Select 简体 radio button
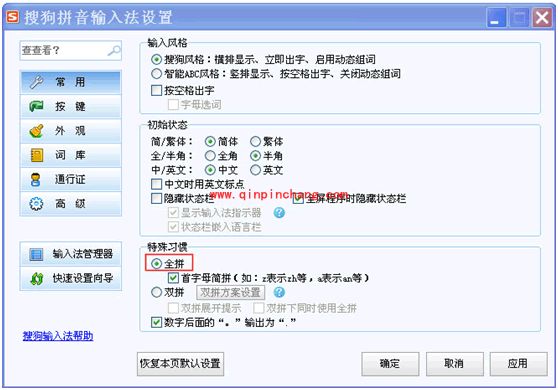The width and height of the screenshot is (558, 390). [x=210, y=142]
